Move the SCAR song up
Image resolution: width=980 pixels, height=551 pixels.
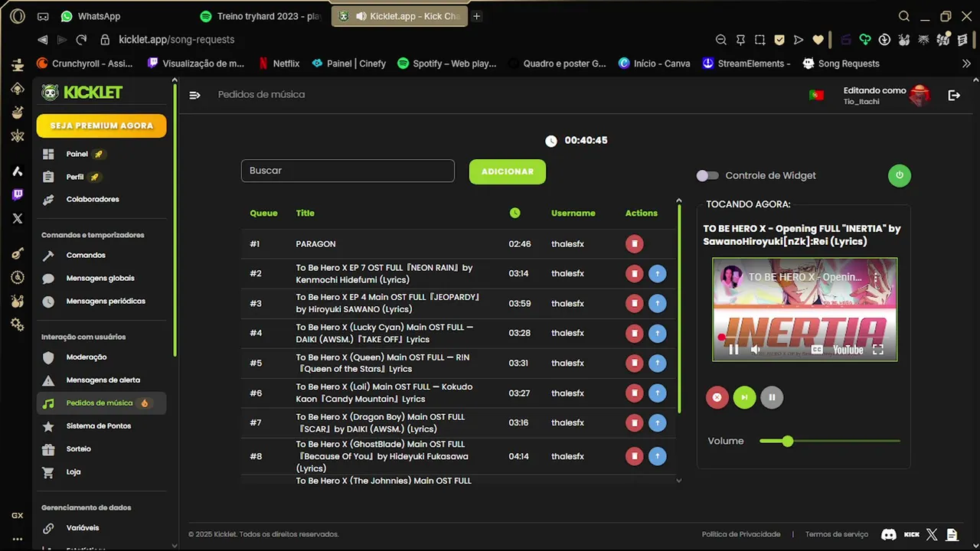(657, 422)
